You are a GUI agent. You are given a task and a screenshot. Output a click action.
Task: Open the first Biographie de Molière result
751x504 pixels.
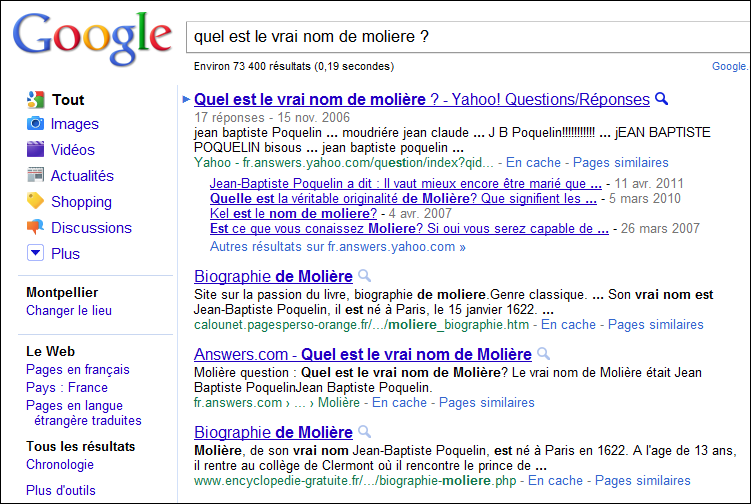click(x=273, y=276)
